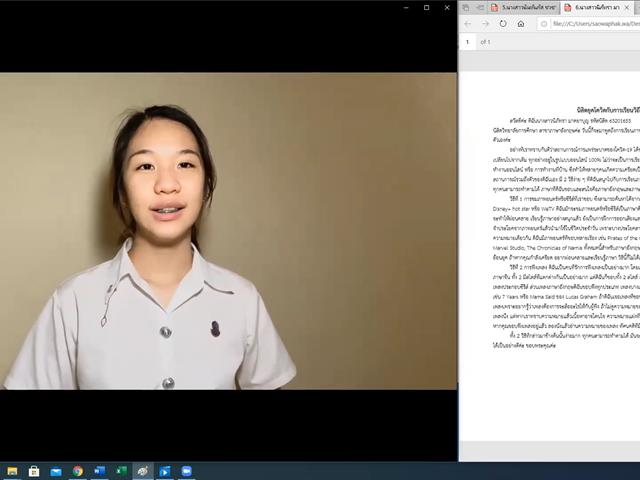
Task: Click the site info icon in address bar
Action: coord(544,24)
